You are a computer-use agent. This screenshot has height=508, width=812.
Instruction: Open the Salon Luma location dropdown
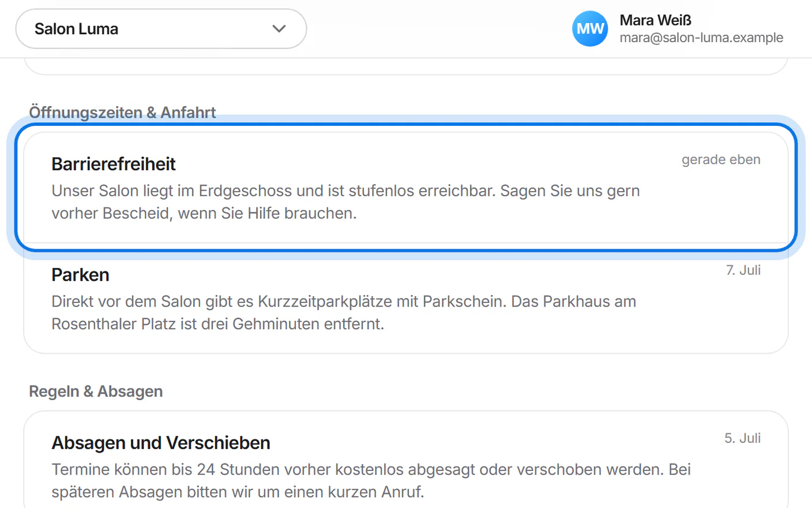click(161, 29)
